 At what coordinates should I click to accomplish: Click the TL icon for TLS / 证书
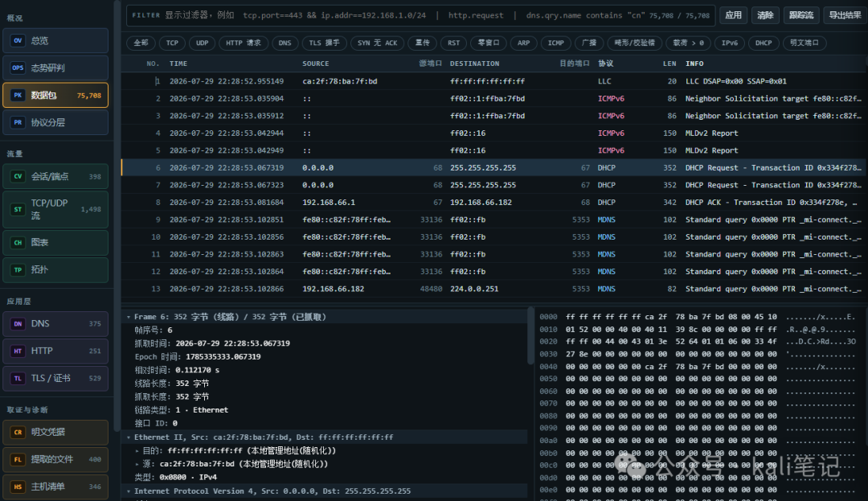(18, 378)
